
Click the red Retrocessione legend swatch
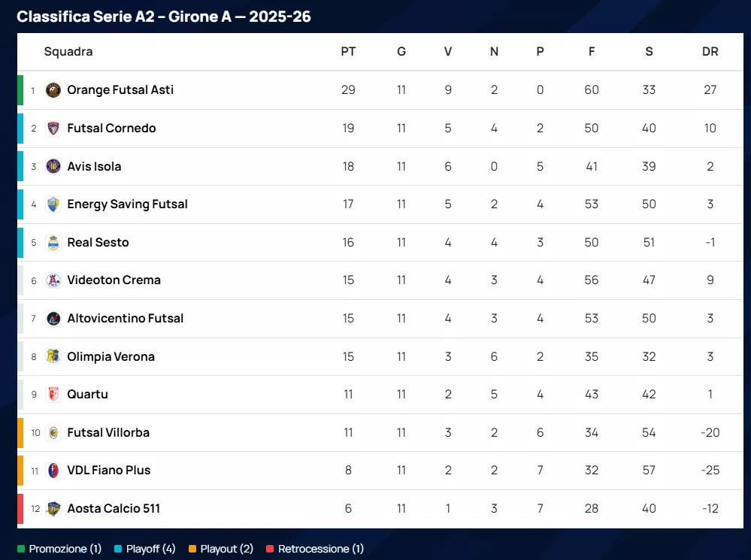pos(270,549)
